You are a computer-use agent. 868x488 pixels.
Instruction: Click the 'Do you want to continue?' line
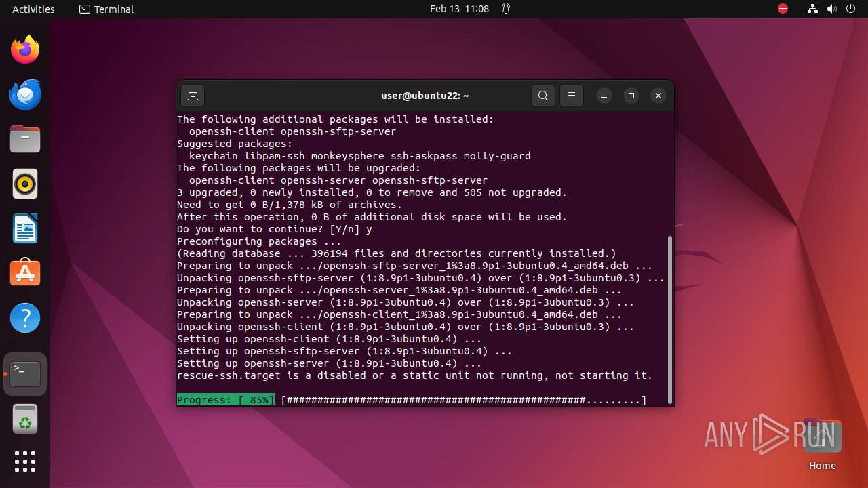pyautogui.click(x=275, y=229)
